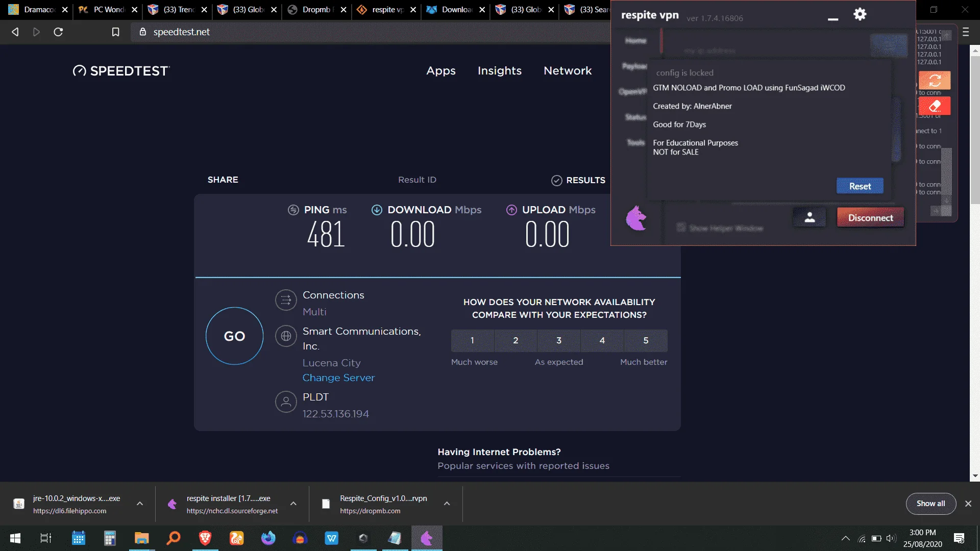Open the browser hamburger menu
980x551 pixels.
click(966, 32)
